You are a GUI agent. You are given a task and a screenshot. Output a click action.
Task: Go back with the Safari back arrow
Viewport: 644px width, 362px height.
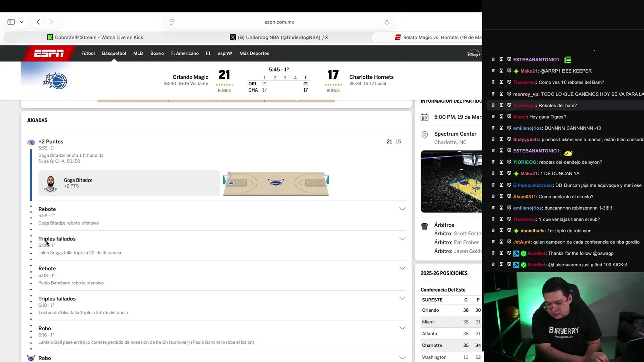(38, 22)
